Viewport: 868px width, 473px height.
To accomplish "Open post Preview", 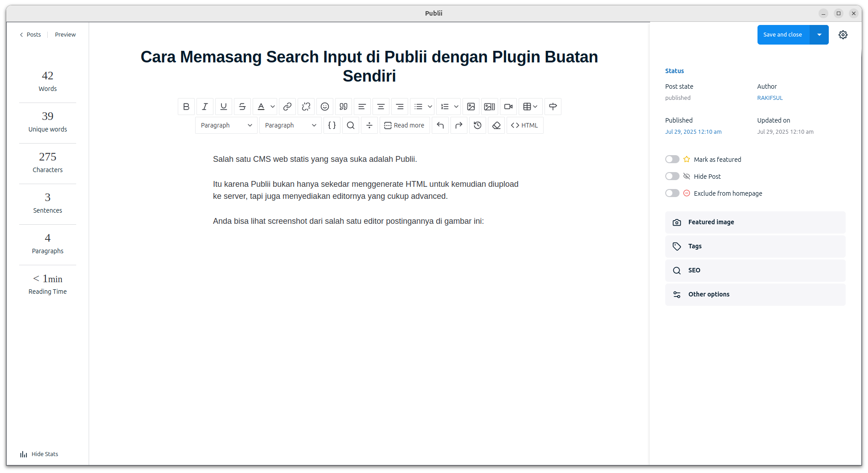I will (x=66, y=35).
